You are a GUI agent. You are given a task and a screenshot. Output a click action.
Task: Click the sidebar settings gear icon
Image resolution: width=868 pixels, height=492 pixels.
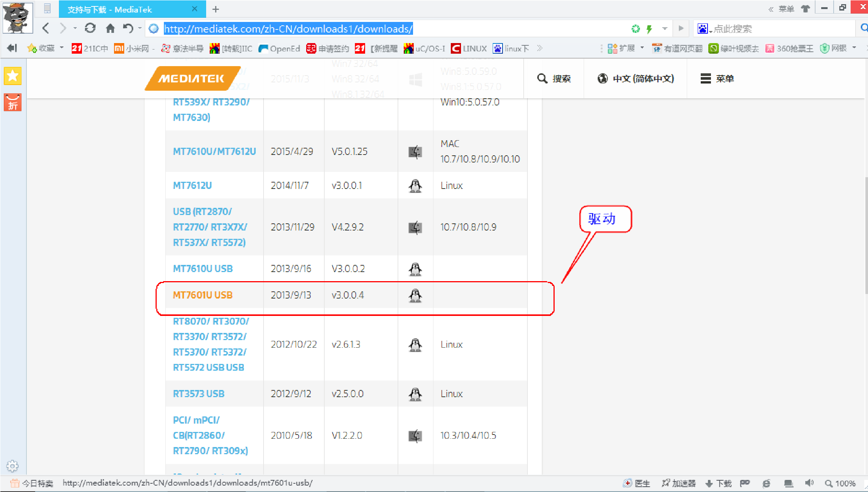(12, 466)
